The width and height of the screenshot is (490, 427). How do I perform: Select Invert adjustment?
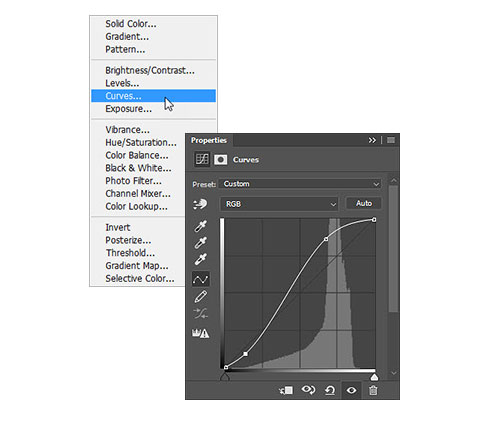click(x=138, y=227)
